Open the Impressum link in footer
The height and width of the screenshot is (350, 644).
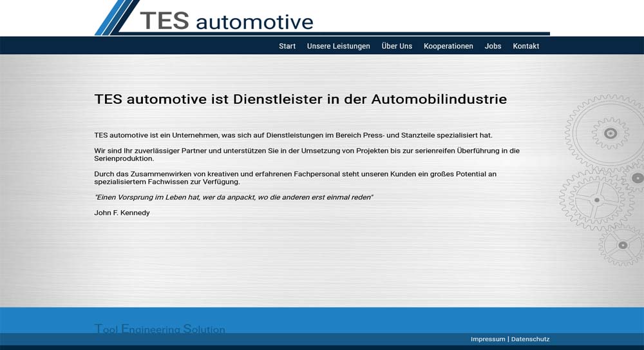pos(488,339)
